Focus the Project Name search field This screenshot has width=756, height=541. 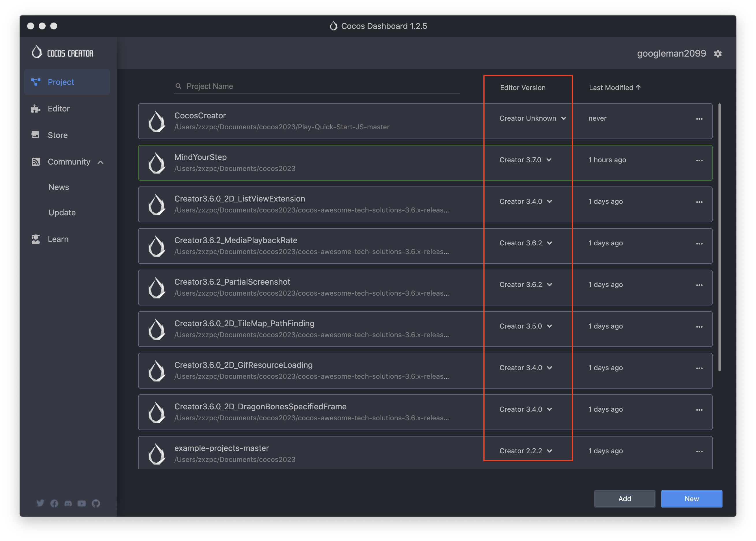tap(316, 86)
